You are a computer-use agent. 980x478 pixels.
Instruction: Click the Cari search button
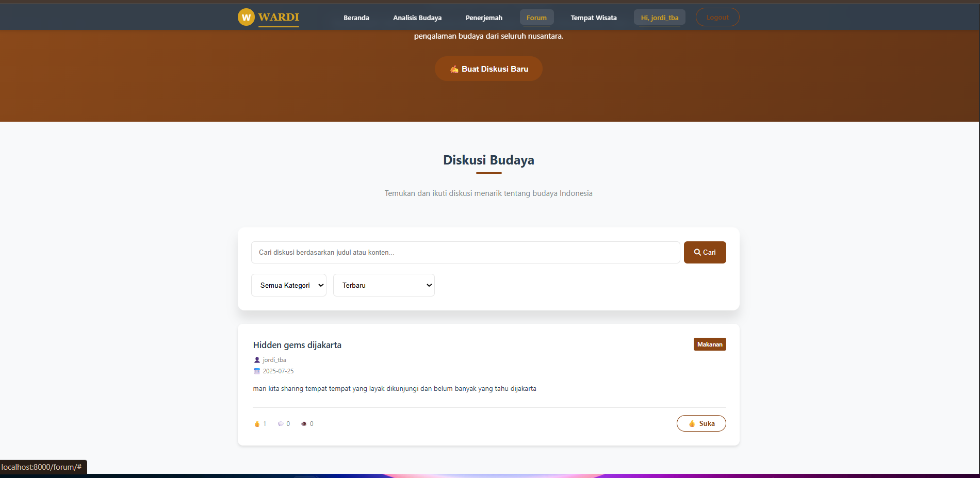pos(705,252)
